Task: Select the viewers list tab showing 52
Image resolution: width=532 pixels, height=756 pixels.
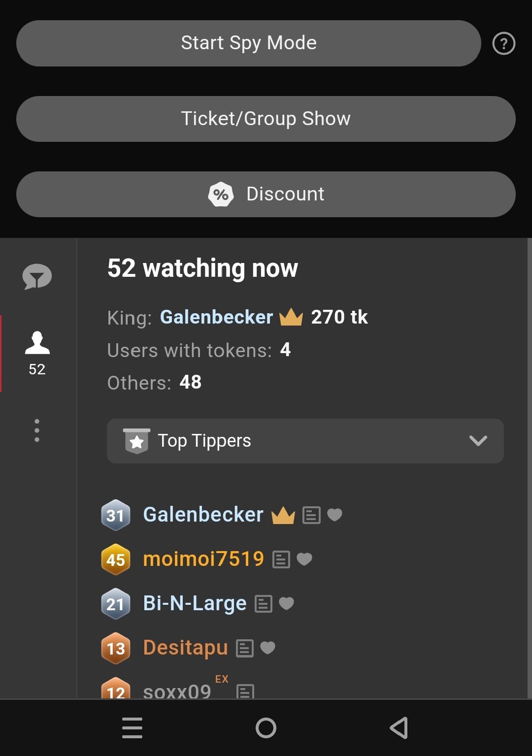Action: pyautogui.click(x=37, y=353)
